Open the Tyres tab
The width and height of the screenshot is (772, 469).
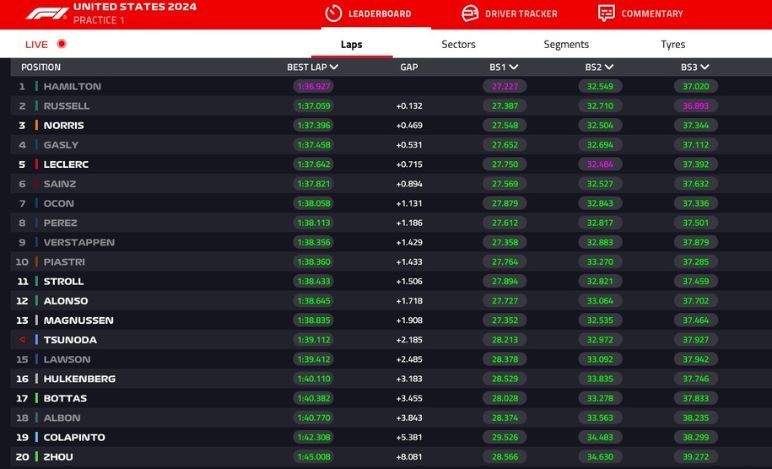[x=673, y=44]
